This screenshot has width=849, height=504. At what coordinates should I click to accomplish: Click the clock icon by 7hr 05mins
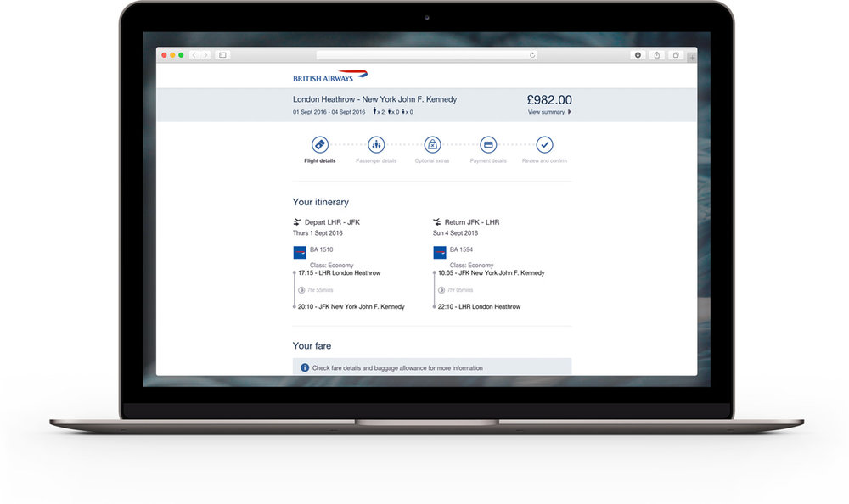coord(441,290)
